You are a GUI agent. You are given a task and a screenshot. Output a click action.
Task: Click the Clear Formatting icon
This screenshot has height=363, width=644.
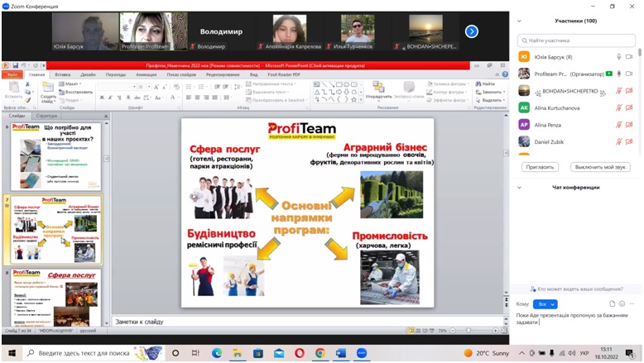coord(176,87)
